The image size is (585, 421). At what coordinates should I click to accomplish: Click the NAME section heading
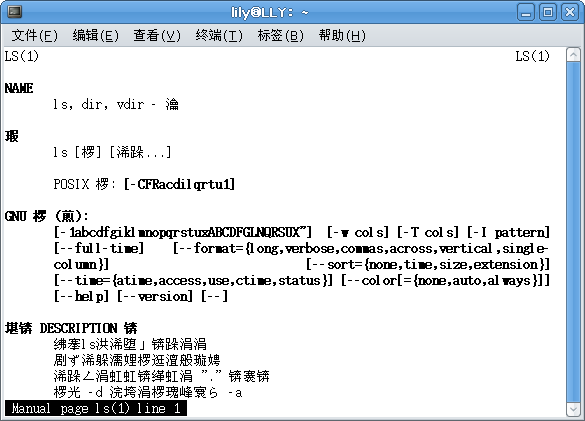[x=19, y=88]
